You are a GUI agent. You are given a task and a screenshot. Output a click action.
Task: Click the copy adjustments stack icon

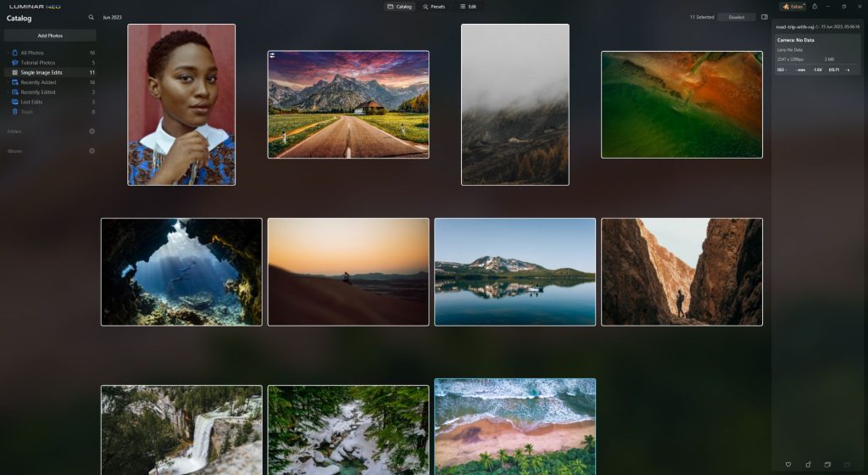coord(827,465)
